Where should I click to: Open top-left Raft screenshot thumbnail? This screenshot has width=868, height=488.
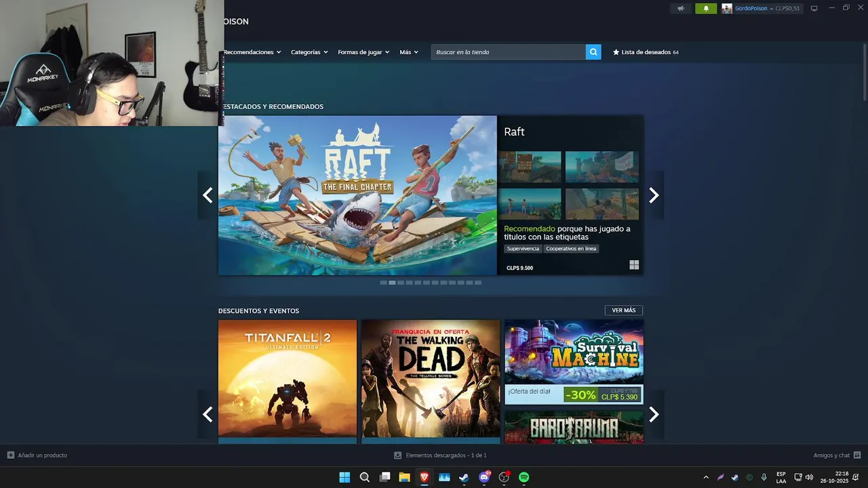[530, 167]
